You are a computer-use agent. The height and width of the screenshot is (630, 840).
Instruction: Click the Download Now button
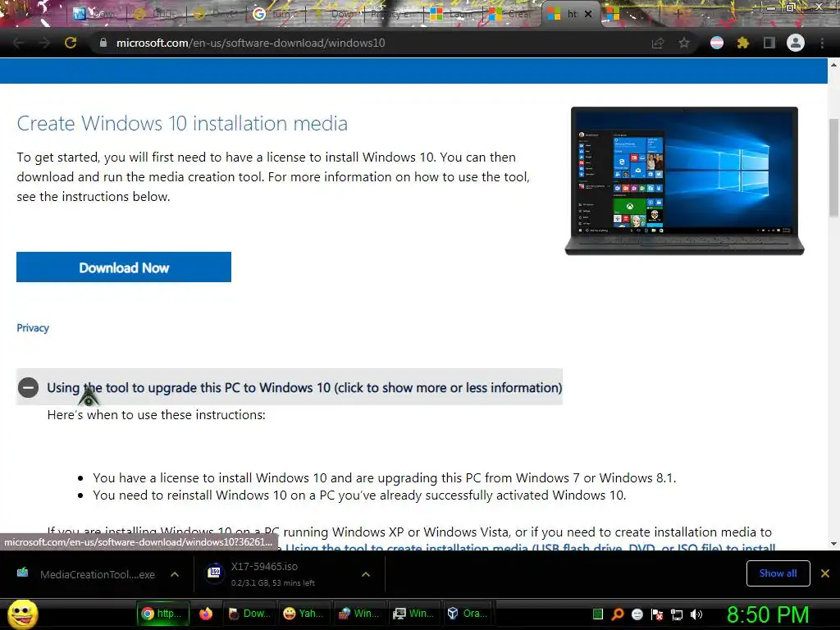pos(124,267)
